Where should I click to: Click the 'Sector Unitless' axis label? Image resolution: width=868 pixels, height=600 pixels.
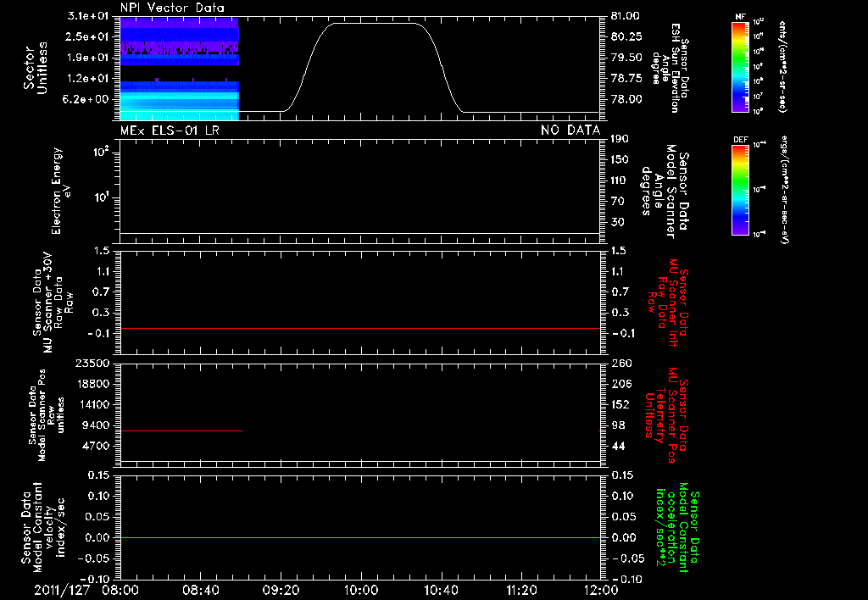click(36, 68)
